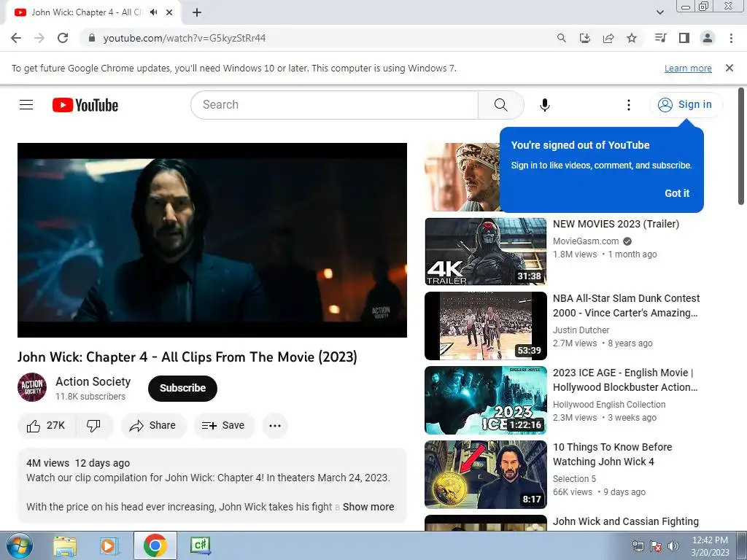Image resolution: width=747 pixels, height=560 pixels.
Task: Save the video to a playlist
Action: pyautogui.click(x=224, y=426)
